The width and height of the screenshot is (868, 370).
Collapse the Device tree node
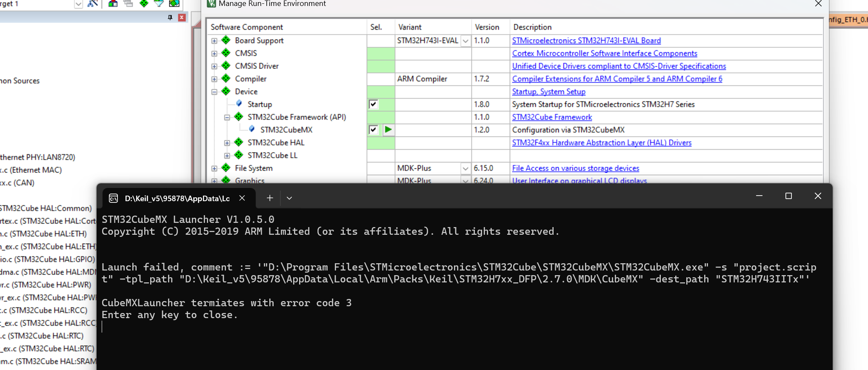click(x=214, y=92)
